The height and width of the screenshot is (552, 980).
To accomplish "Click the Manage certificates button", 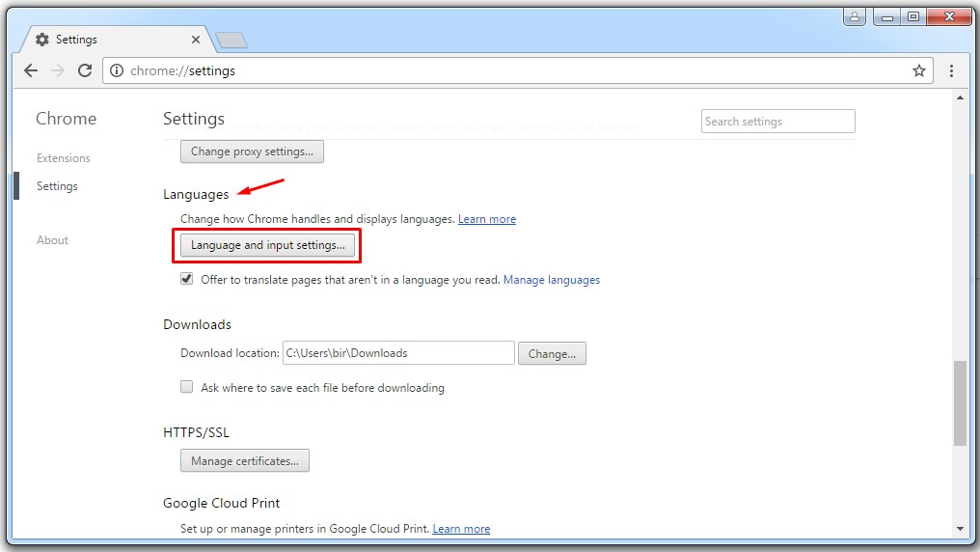I will click(245, 461).
